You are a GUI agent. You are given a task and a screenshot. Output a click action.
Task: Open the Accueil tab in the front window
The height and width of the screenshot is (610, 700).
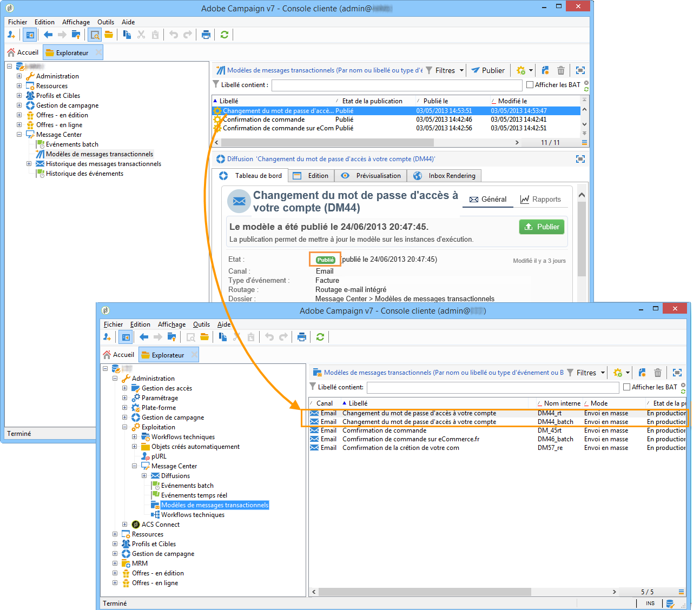[x=119, y=355]
